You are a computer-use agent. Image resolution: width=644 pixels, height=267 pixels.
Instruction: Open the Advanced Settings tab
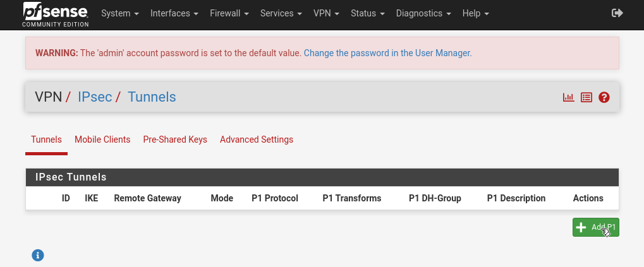tap(257, 139)
